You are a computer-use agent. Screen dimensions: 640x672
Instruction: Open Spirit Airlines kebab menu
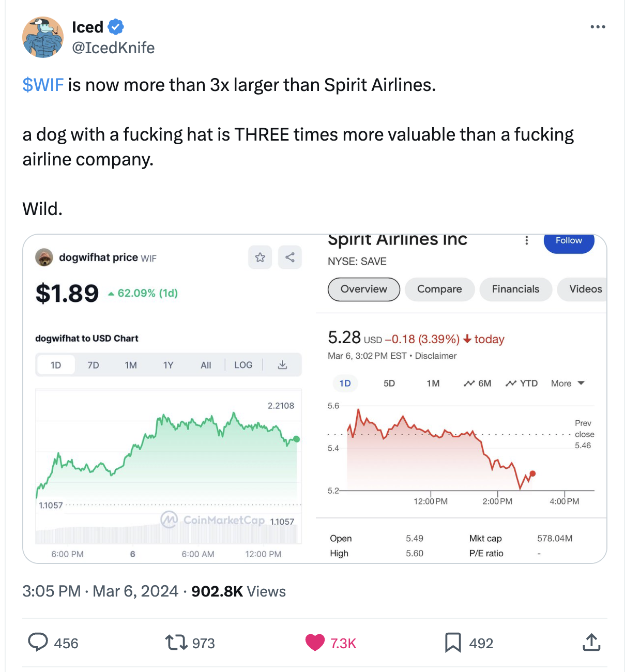click(526, 240)
